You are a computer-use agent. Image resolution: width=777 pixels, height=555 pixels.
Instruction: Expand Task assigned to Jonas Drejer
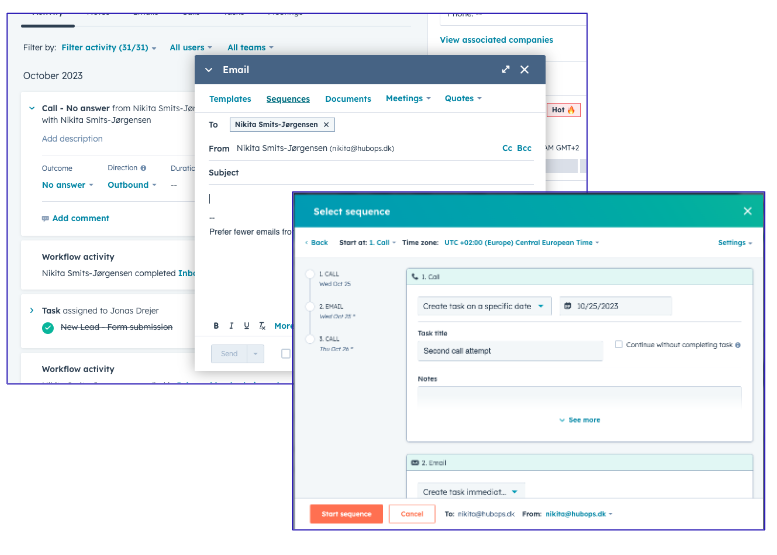pos(32,311)
